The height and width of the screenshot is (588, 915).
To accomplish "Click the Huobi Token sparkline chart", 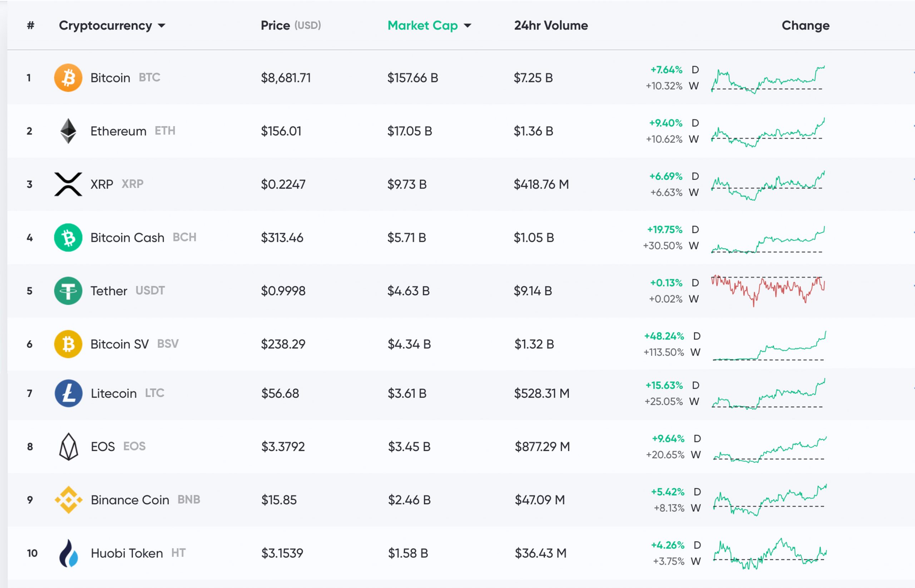I will (x=770, y=554).
